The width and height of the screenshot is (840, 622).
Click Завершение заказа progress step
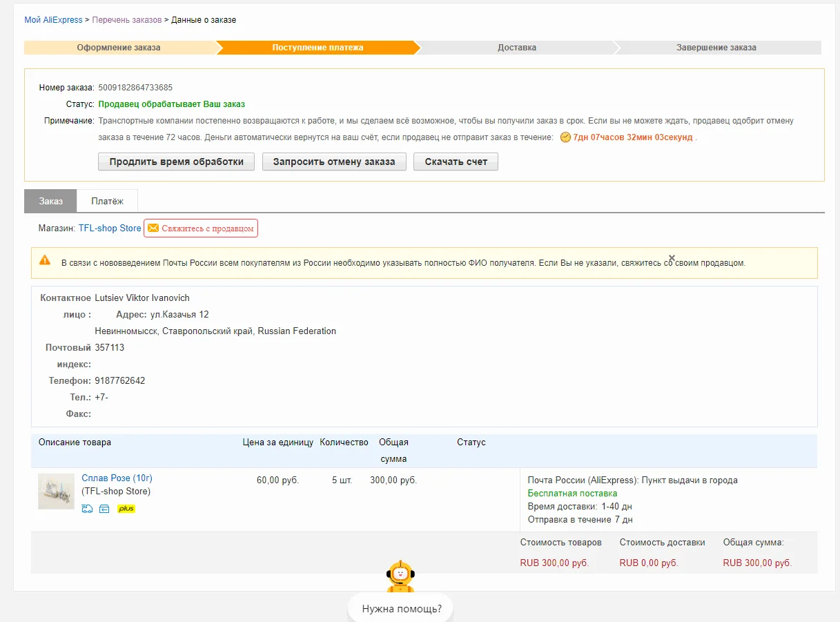716,48
